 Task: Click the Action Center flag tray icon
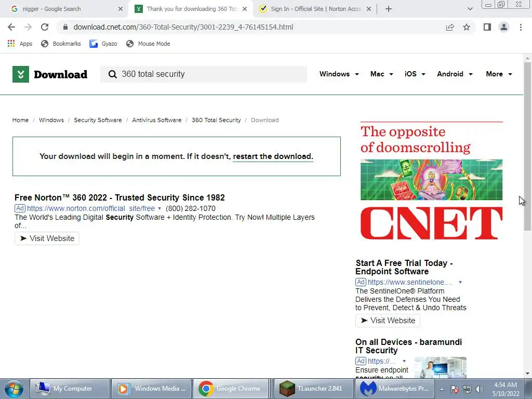click(455, 389)
